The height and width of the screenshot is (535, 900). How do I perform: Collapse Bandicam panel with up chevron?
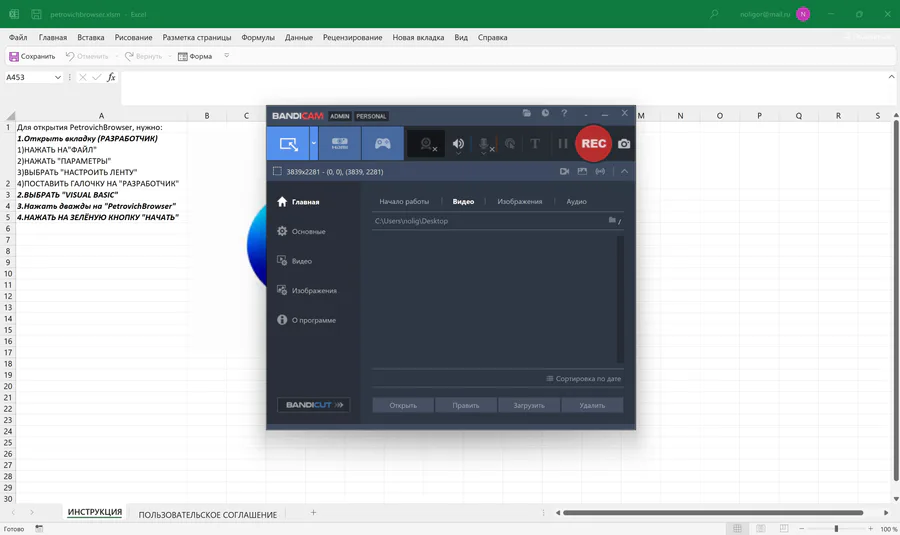click(624, 172)
